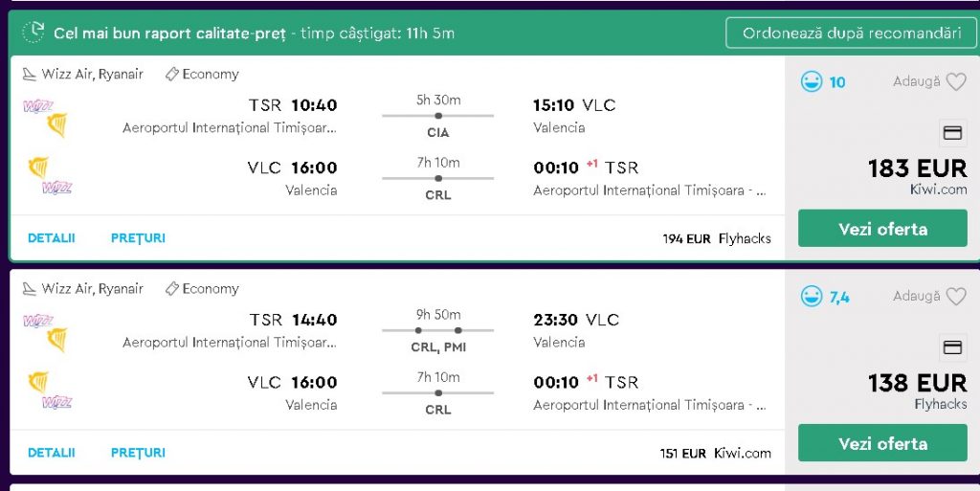
Task: Select the 194 EUR Flyhacks alternative price
Action: (716, 238)
